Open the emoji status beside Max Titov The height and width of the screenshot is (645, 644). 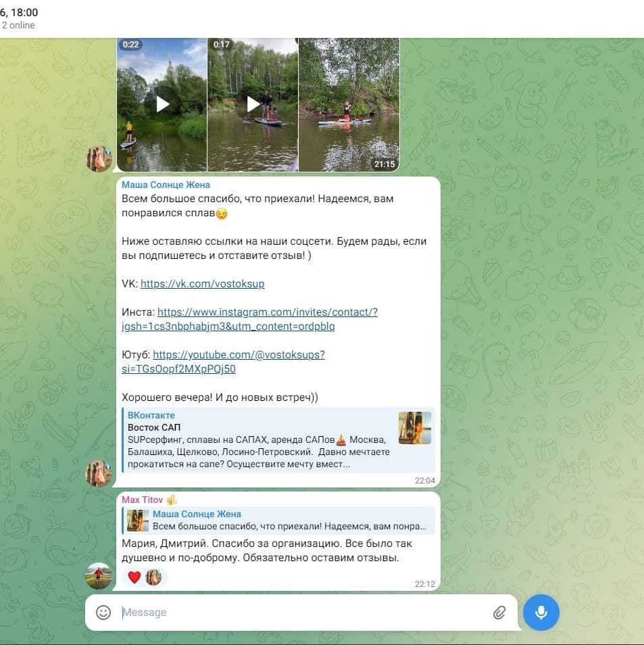[x=172, y=500]
